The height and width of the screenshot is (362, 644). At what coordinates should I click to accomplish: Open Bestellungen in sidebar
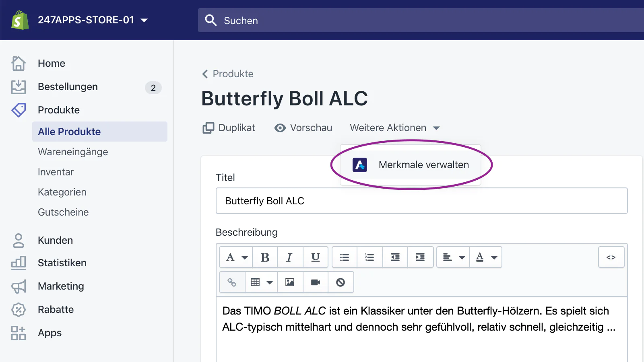[x=68, y=87]
